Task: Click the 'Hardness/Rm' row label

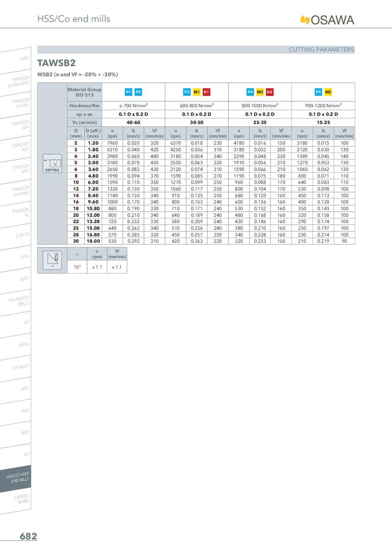Action: [85, 105]
